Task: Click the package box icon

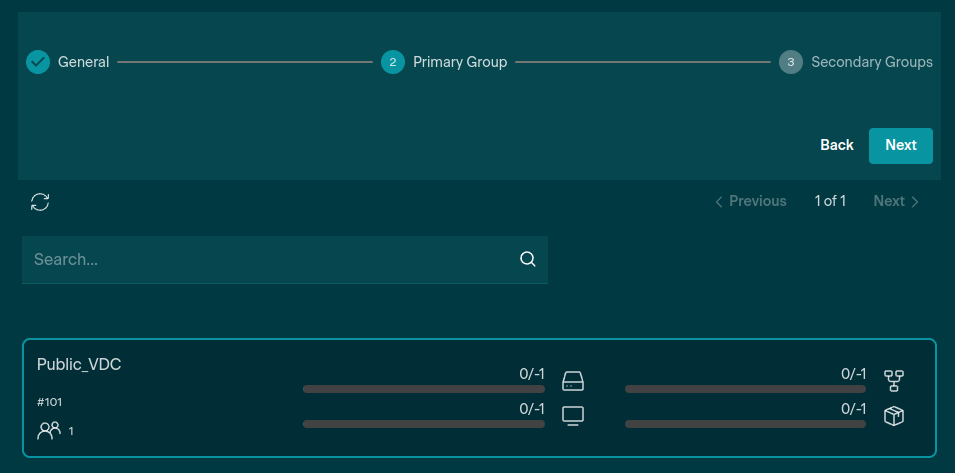Action: point(894,416)
